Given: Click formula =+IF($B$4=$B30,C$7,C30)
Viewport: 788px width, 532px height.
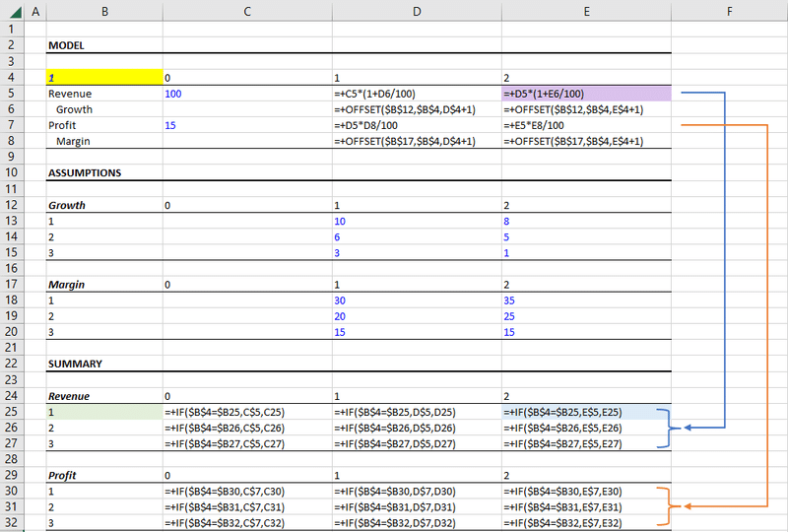Looking at the screenshot, I should pyautogui.click(x=225, y=492).
